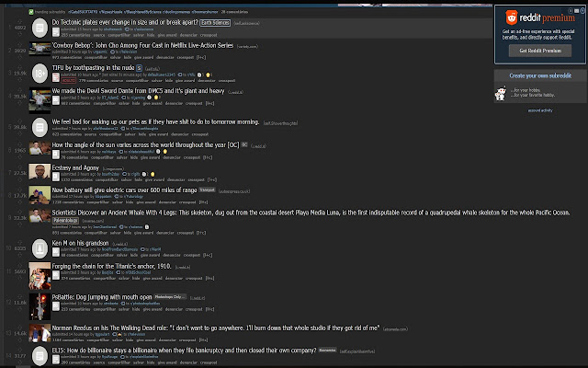Open the 18+ placeholder icon on the TIFU post
The width and height of the screenshot is (588, 368).
tap(40, 74)
